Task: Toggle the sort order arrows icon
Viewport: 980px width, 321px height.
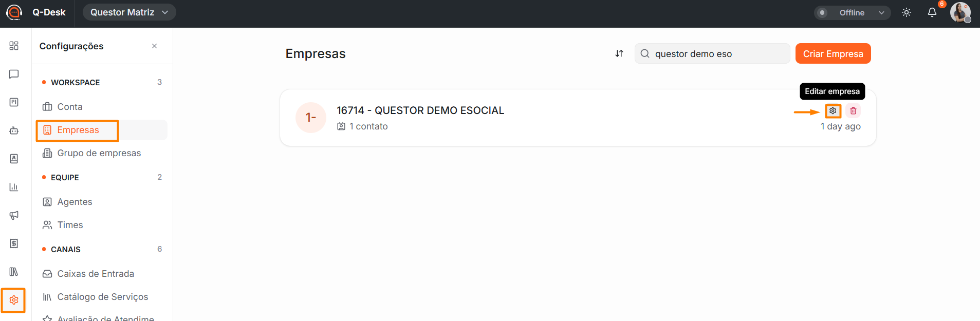Action: click(619, 53)
